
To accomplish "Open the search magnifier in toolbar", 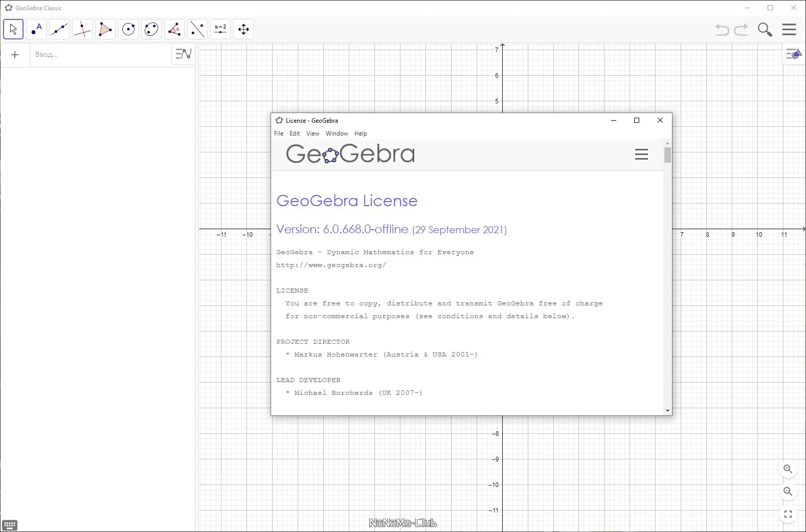I will (x=765, y=30).
